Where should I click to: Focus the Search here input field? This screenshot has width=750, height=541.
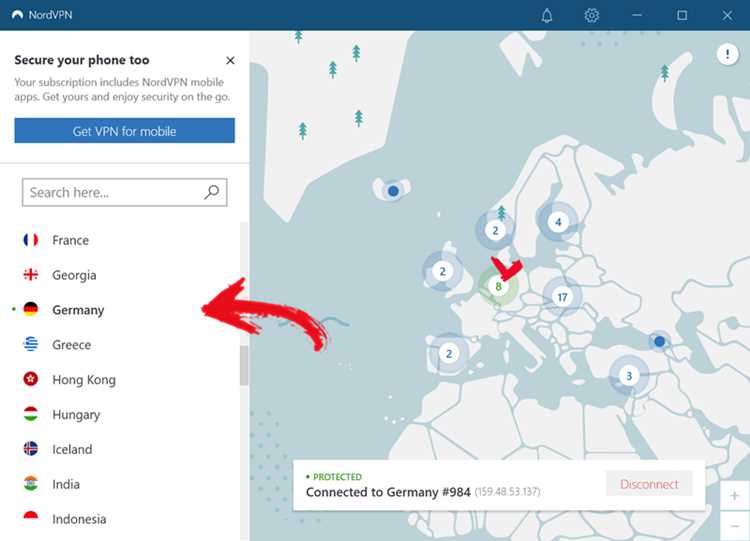[124, 192]
